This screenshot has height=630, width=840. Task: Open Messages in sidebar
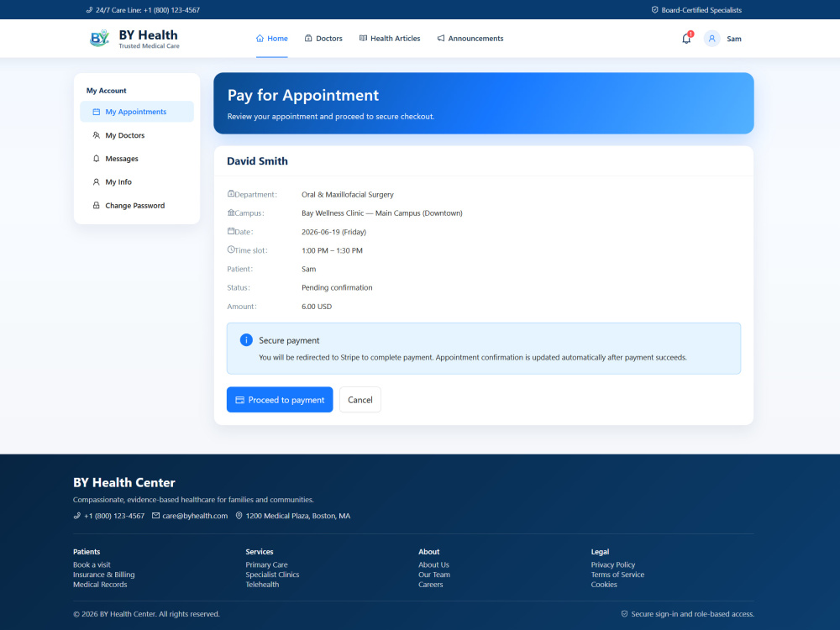[137, 159]
